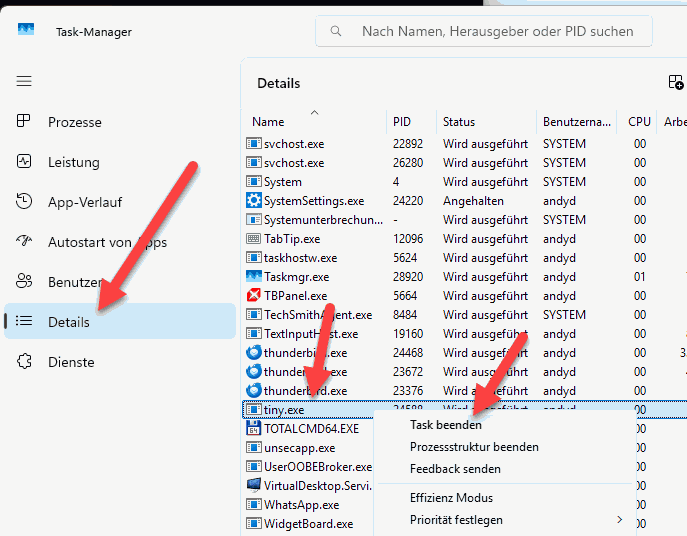This screenshot has width=687, height=536.
Task: Click the Details list icon in sidebar
Action: point(24,321)
